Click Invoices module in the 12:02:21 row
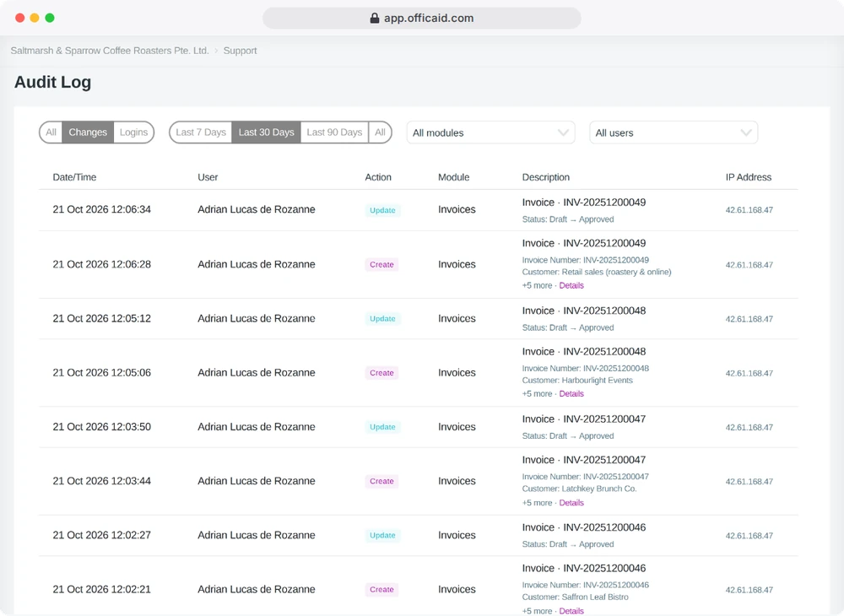Screen dimensions: 844x616 coord(457,590)
